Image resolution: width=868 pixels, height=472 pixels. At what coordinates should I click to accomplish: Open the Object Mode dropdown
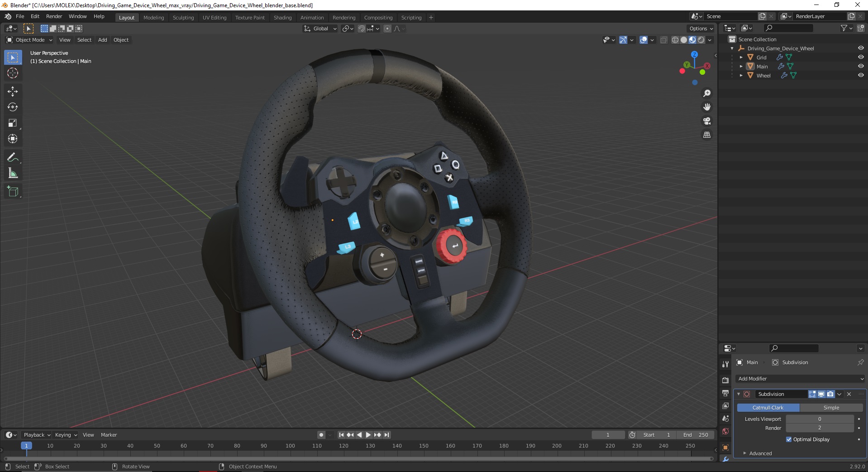pos(29,40)
